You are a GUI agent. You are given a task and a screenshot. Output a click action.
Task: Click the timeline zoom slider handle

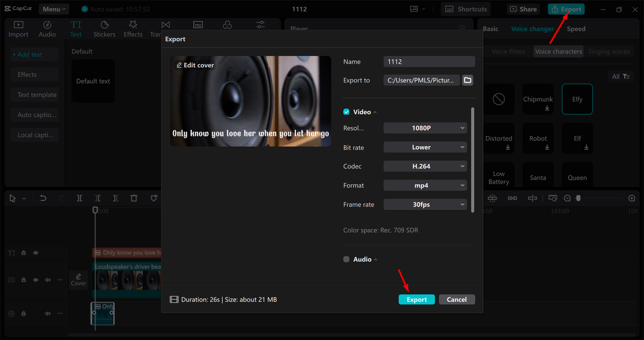click(578, 198)
